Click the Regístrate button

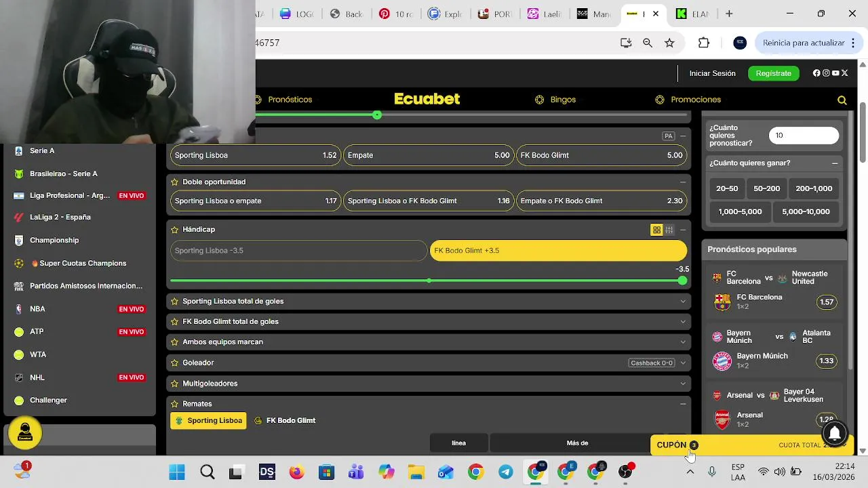point(774,73)
